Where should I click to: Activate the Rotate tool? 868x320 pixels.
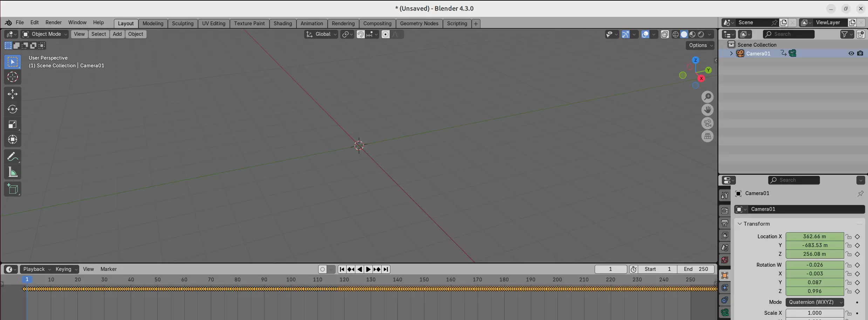click(x=13, y=109)
